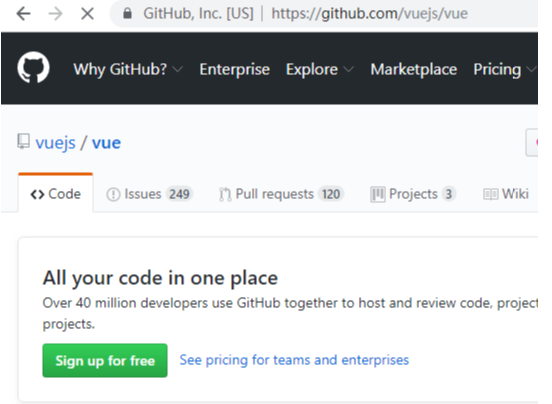
Task: Switch to the Pull requests tab
Action: 281,194
